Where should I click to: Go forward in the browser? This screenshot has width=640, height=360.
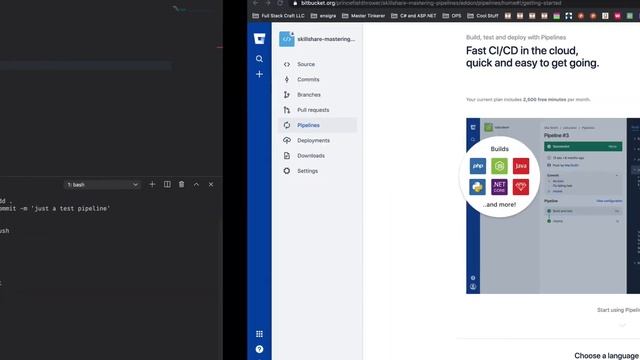(268, 3)
